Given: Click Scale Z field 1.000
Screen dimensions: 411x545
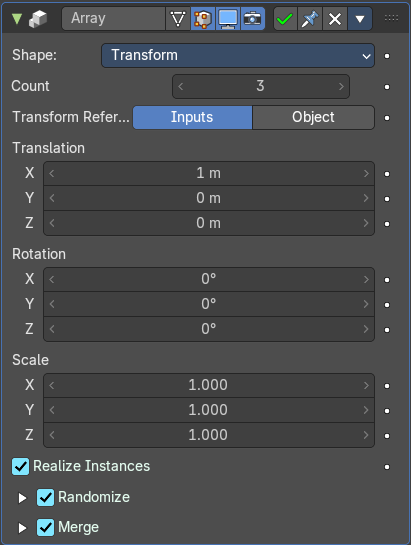Looking at the screenshot, I should (x=209, y=435).
